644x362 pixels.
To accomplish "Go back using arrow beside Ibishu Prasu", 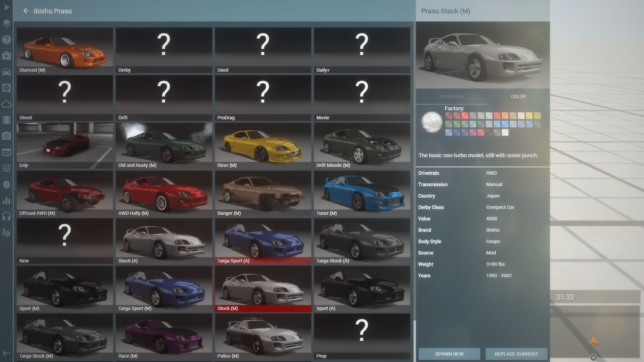I will (26, 11).
